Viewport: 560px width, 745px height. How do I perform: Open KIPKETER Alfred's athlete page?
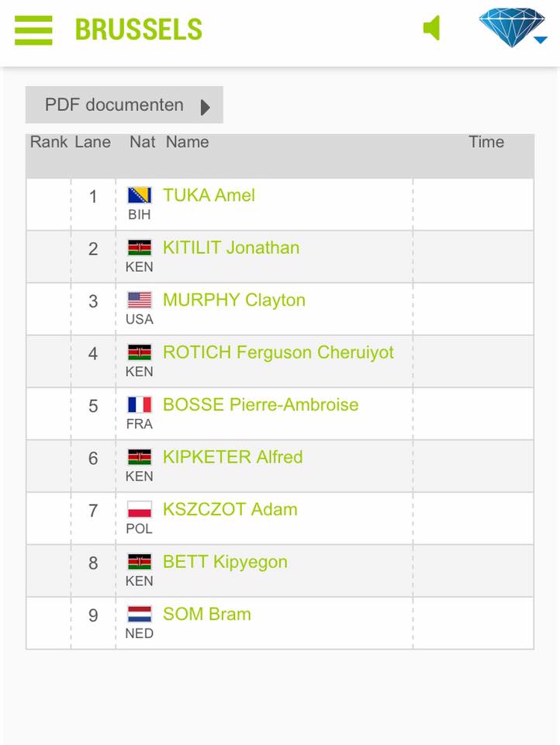point(232,457)
